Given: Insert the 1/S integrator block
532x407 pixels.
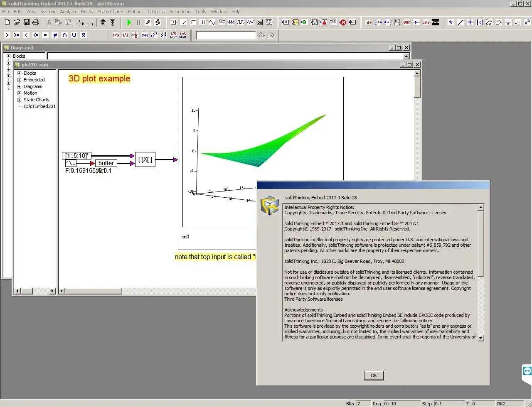Looking at the screenshot, I should pos(116,35).
